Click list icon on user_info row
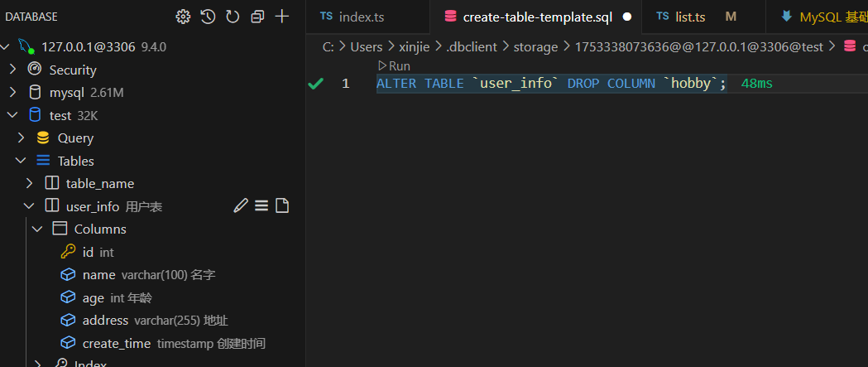 pos(261,206)
